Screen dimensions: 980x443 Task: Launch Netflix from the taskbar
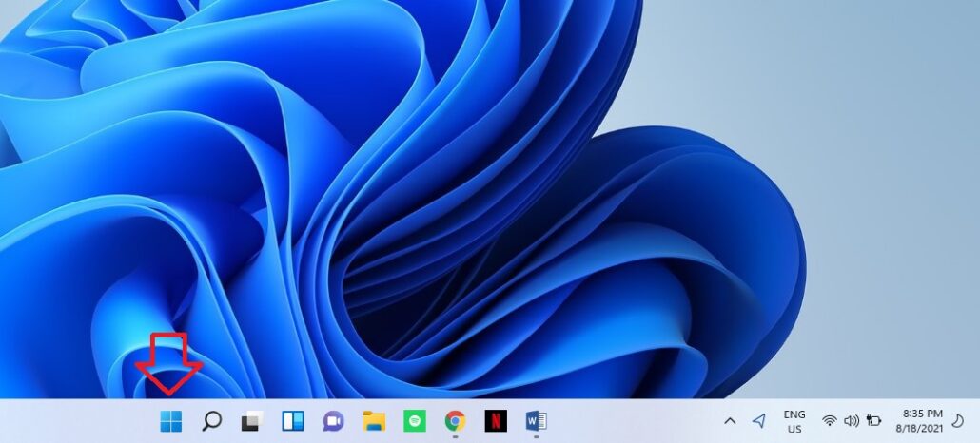496,421
